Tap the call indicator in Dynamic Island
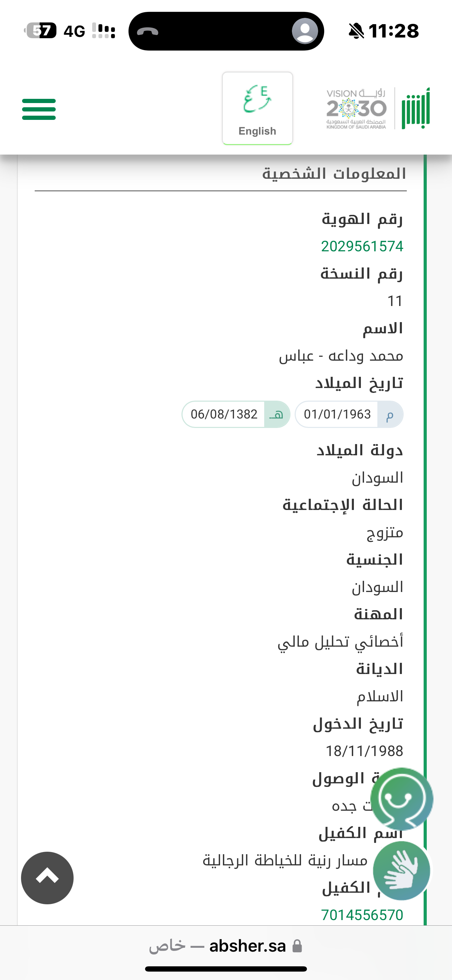 pyautogui.click(x=148, y=31)
